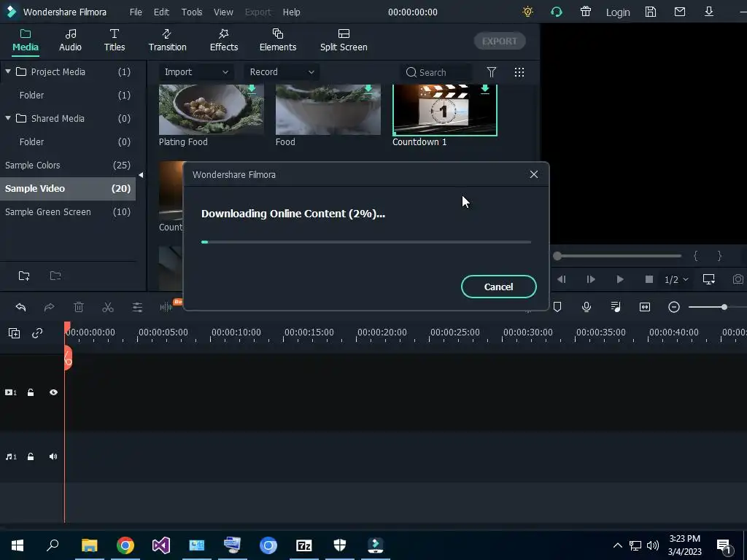Toggle lock on video track 1
The image size is (747, 560).
(x=31, y=392)
